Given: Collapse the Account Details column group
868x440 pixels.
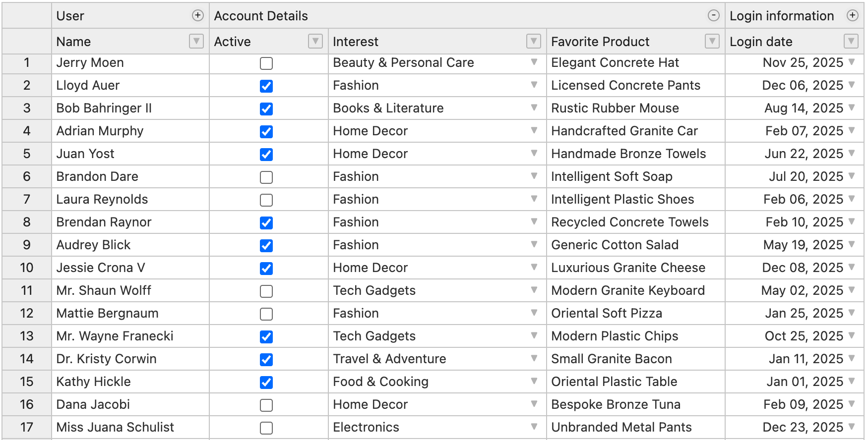Looking at the screenshot, I should 713,16.
